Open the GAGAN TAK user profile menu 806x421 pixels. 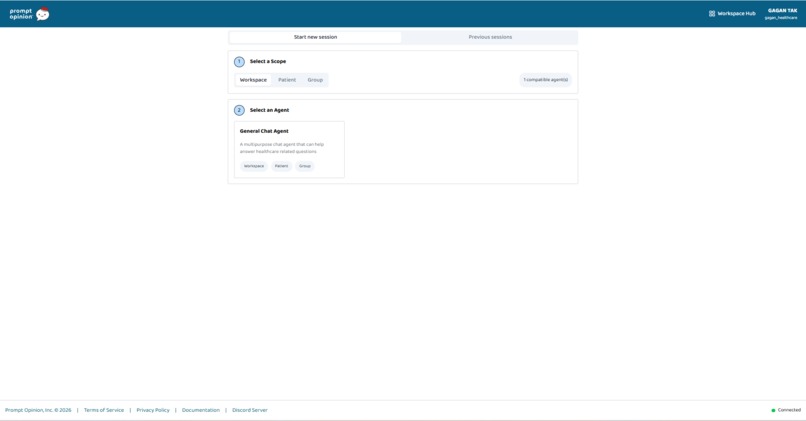coord(781,14)
